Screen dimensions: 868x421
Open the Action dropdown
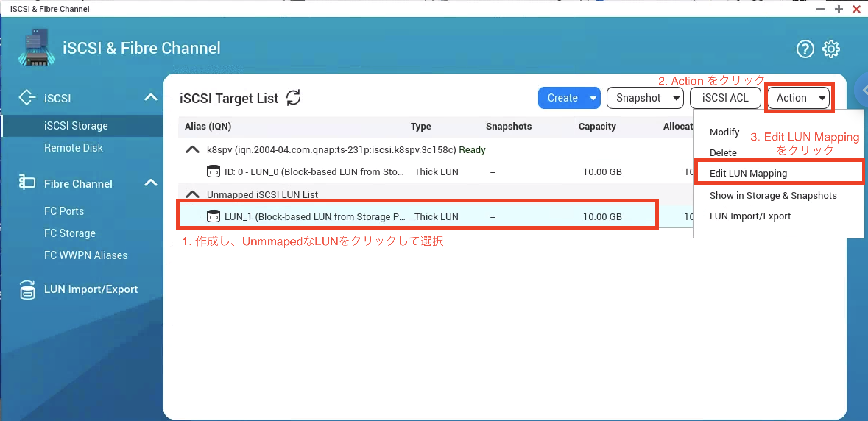point(798,98)
